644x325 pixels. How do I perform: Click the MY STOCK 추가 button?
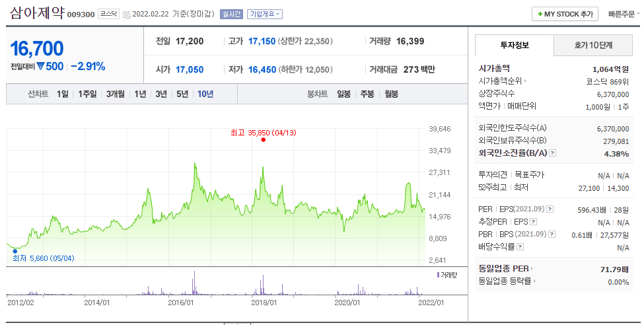pyautogui.click(x=565, y=14)
